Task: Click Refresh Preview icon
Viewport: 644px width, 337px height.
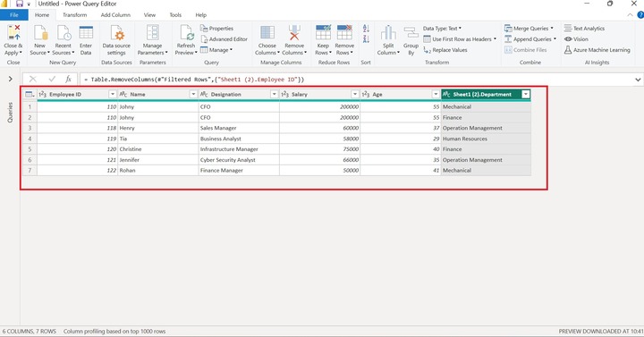Action: [x=186, y=32]
